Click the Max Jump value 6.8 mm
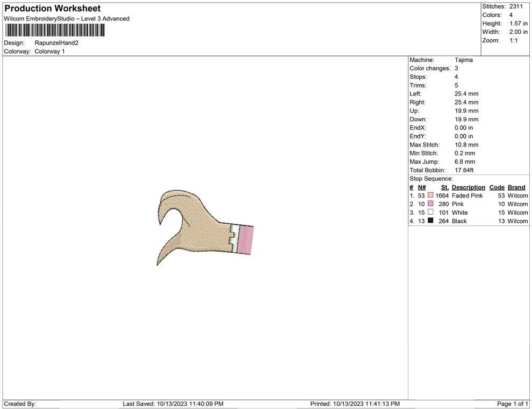Image resolution: width=532 pixels, height=409 pixels. pyautogui.click(x=465, y=162)
